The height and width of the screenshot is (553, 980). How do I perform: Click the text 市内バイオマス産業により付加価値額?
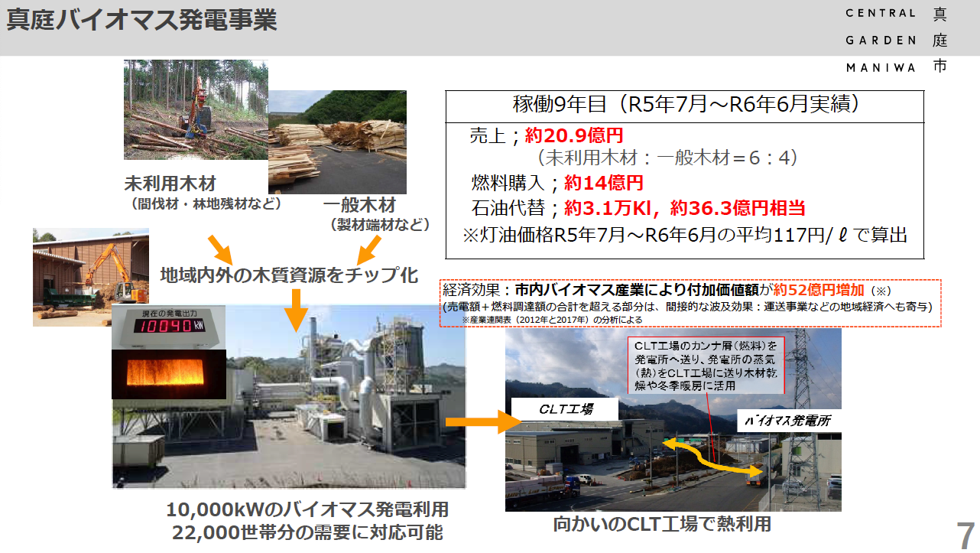tap(636, 291)
